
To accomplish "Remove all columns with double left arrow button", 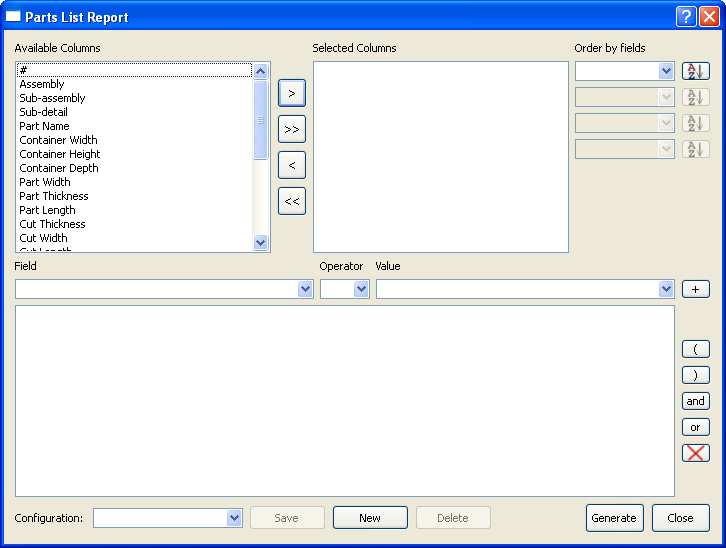I will click(291, 201).
